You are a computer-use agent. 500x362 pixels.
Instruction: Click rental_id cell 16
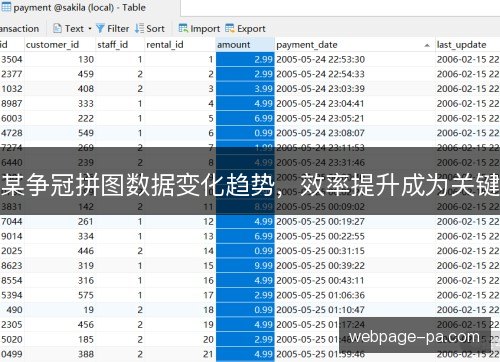(x=180, y=280)
